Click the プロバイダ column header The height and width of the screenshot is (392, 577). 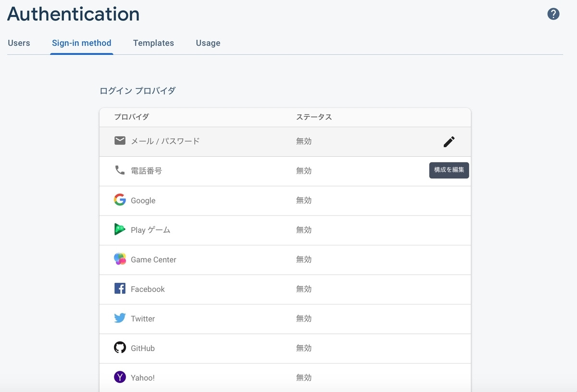[131, 117]
